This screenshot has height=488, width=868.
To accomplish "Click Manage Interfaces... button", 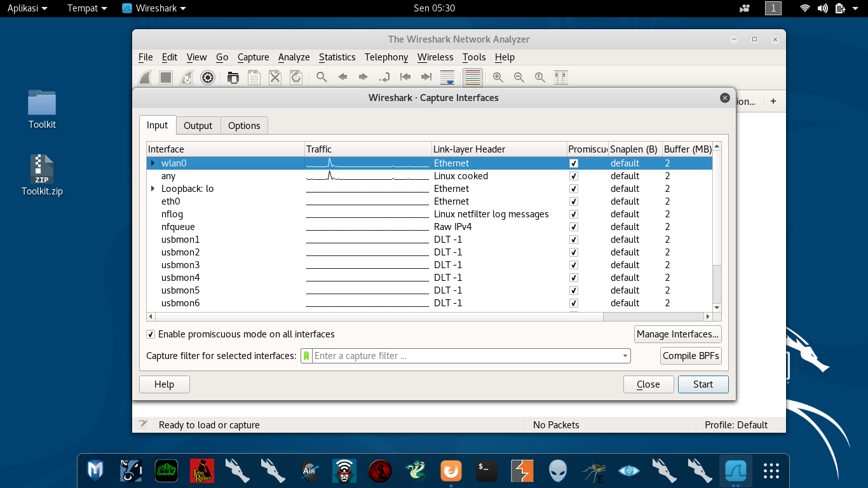I will tap(677, 334).
